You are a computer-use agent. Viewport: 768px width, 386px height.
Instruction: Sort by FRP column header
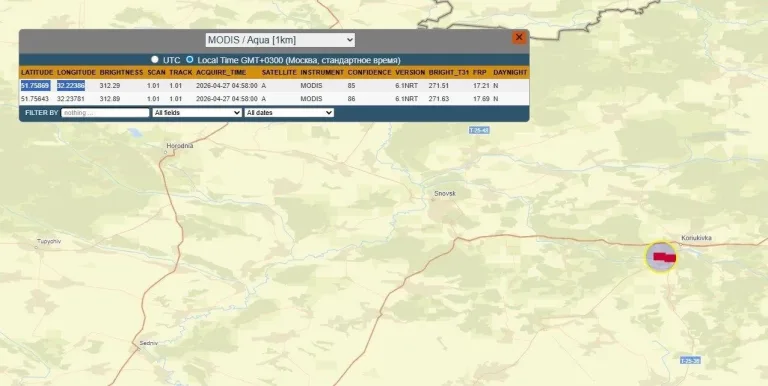coord(480,72)
